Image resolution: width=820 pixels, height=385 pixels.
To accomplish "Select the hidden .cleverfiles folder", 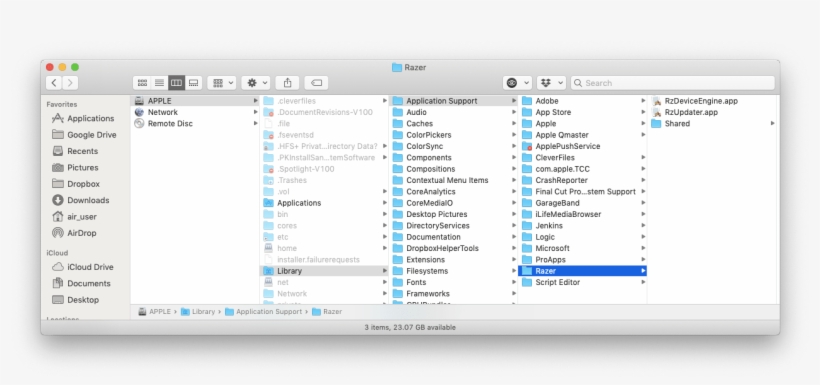I will pyautogui.click(x=325, y=101).
